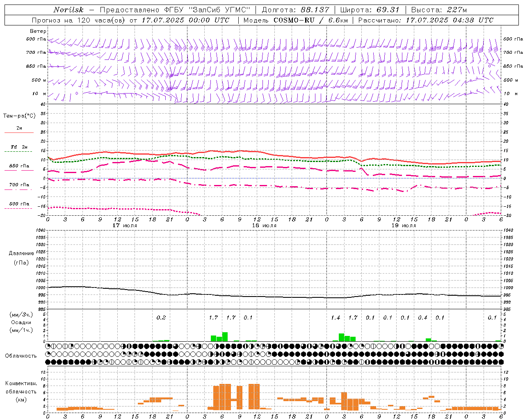
Task: Click the 'Norilsk' station name in header
Action: [x=68, y=10]
